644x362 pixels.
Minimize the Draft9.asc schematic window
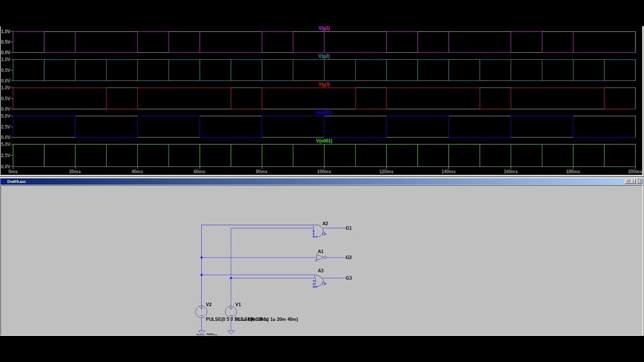click(x=627, y=182)
